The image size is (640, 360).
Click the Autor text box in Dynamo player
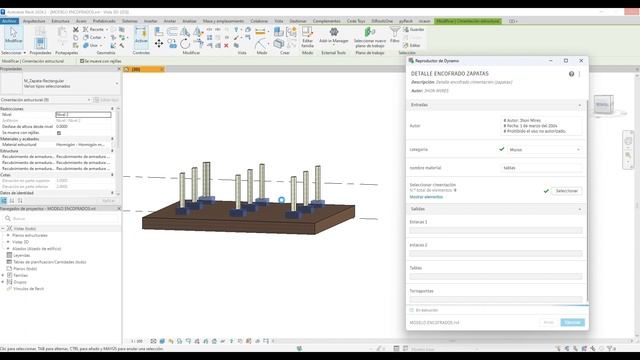(x=541, y=126)
